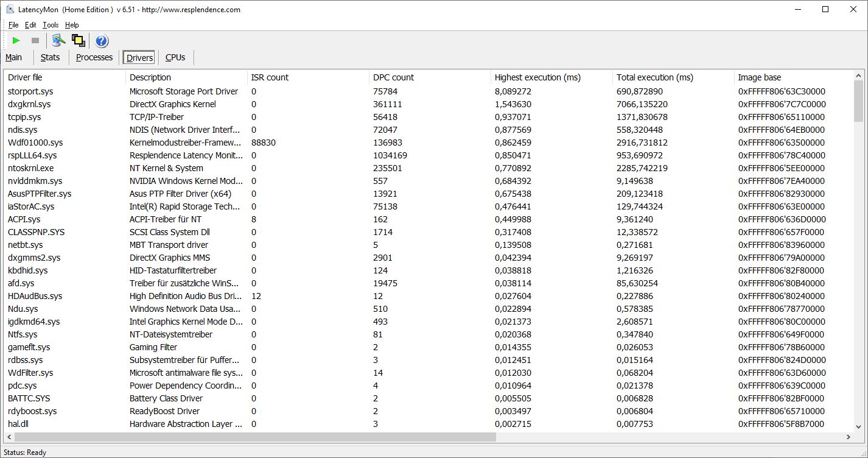
Task: Select the Ntfs.sys driver row
Action: 429,334
